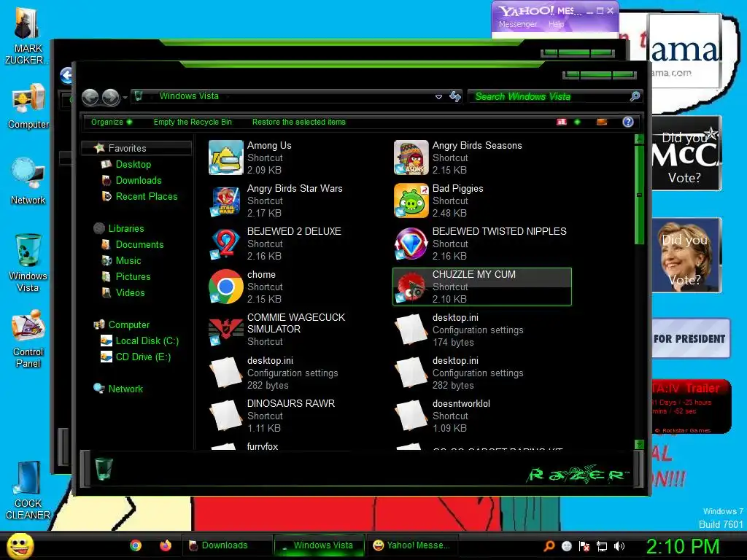
Task: Click the clock showing 2:10 PM
Action: [x=682, y=545]
